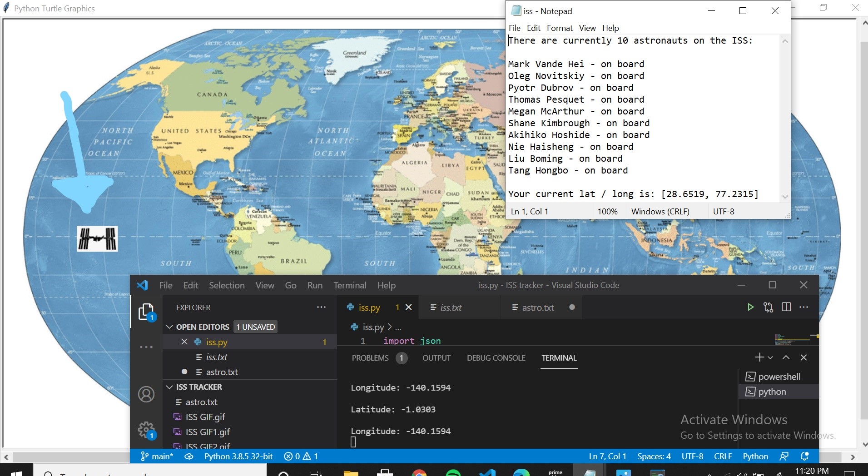868x476 pixels.
Task: Open Notepad Edit menu
Action: click(x=533, y=28)
